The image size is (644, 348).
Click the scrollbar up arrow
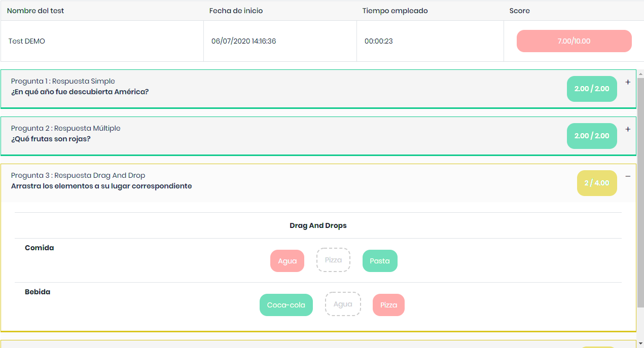point(640,74)
